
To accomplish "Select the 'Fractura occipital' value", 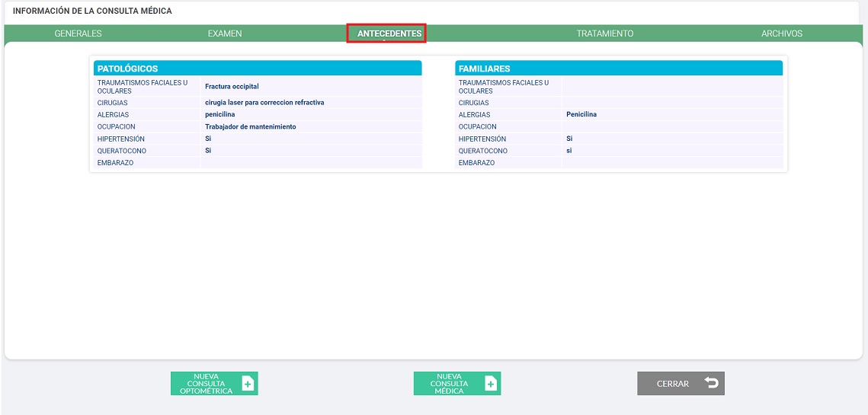I will 232,86.
